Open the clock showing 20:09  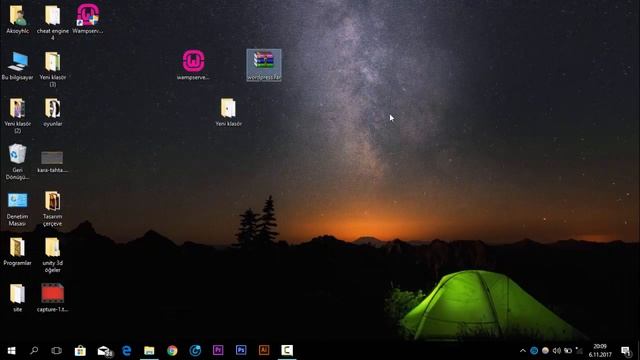click(600, 351)
